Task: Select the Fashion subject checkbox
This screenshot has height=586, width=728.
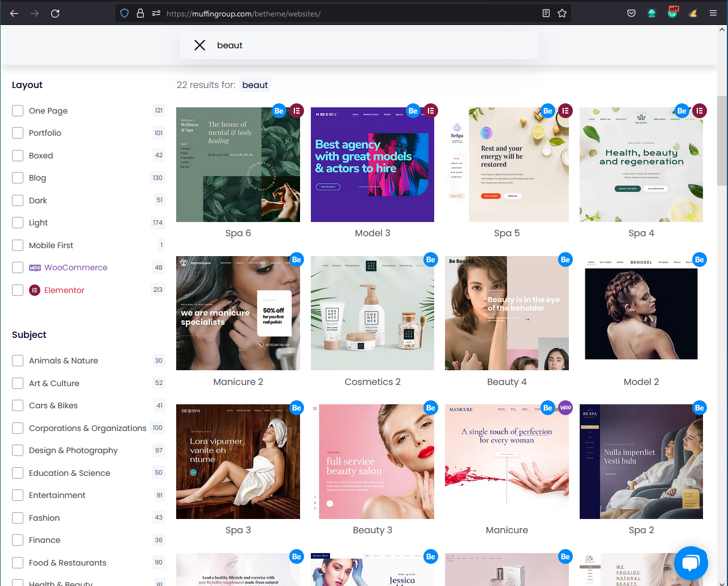Action: point(18,518)
